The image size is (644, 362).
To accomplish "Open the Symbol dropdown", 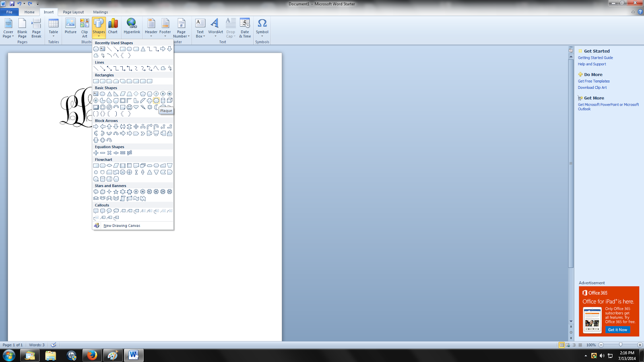I will click(262, 28).
